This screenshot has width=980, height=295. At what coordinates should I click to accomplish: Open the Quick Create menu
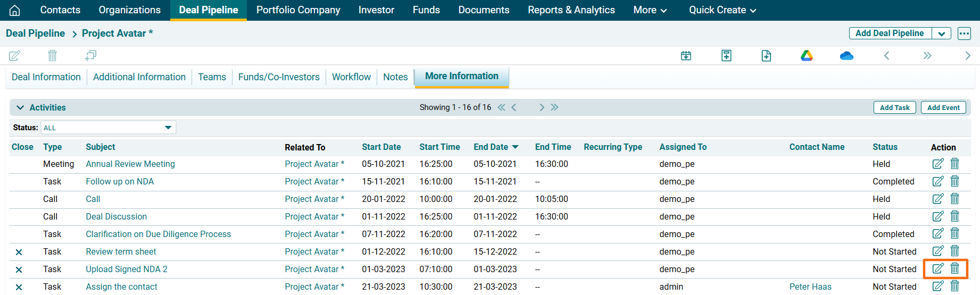pyautogui.click(x=722, y=10)
